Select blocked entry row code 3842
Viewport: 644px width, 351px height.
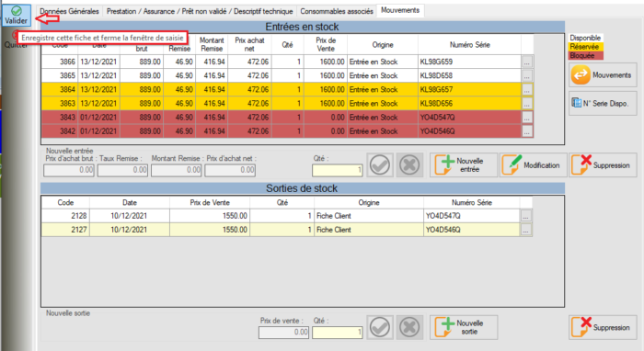(x=287, y=131)
